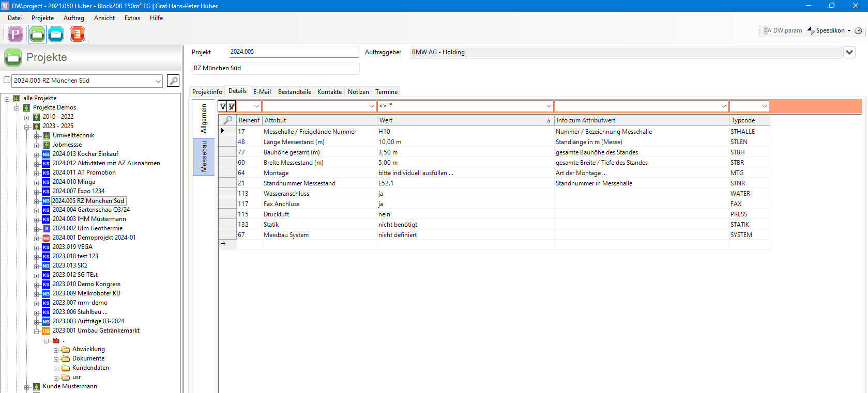Screen dimensions: 868x393
Task: Open the Typcode filter dropdown
Action: coord(764,106)
